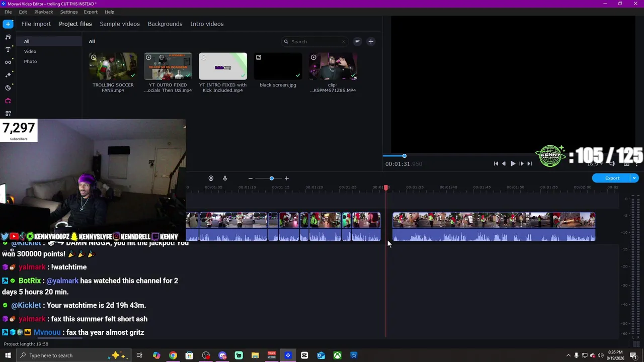The image size is (644, 362).
Task: Open Google Chrome from the taskbar
Action: (x=173, y=355)
